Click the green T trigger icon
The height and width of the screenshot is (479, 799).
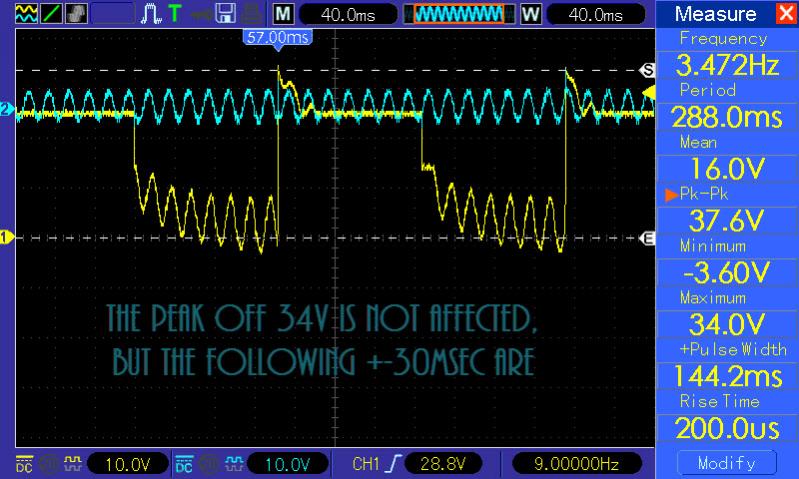[x=175, y=13]
